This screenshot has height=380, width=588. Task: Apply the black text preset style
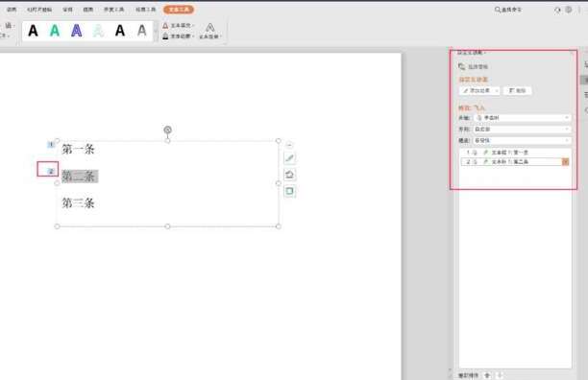pyautogui.click(x=33, y=31)
